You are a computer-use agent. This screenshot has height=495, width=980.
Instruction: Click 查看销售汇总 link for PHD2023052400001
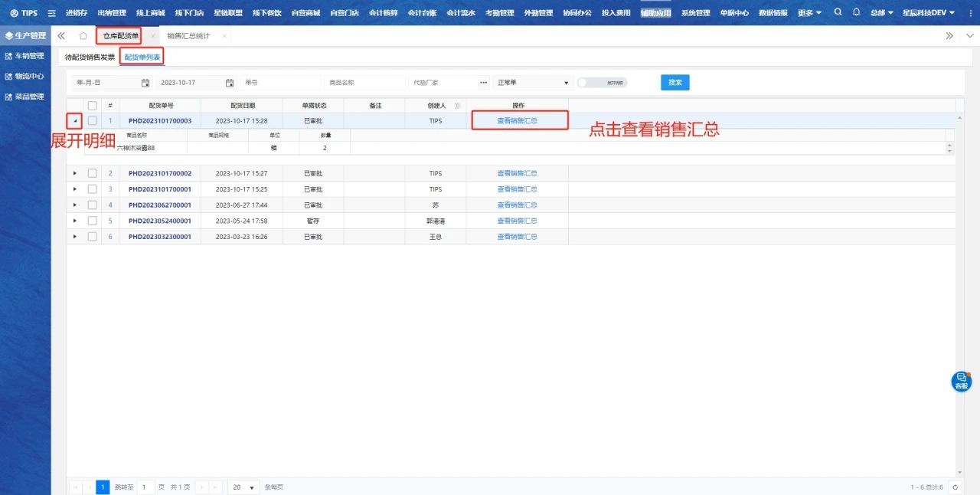(517, 221)
